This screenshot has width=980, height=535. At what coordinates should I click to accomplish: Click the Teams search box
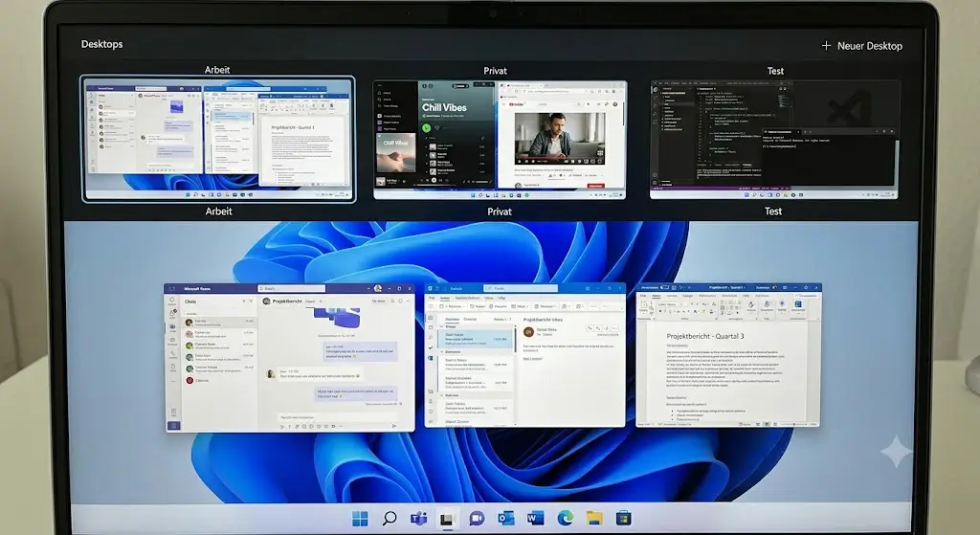(291, 289)
